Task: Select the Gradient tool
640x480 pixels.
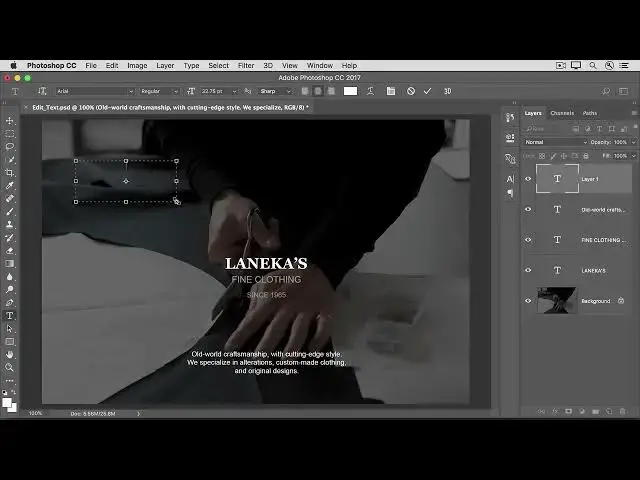Action: click(10, 264)
